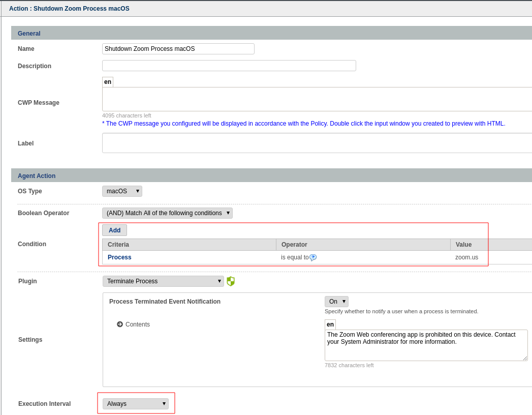Click the help bubble icon beside "is equal to"
The height and width of the screenshot is (415, 532).
coord(313,257)
